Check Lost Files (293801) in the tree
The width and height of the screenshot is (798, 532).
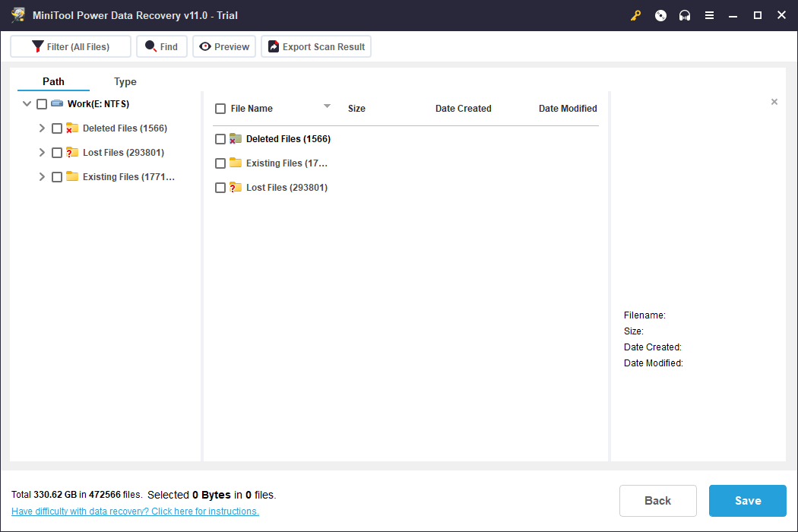57,153
